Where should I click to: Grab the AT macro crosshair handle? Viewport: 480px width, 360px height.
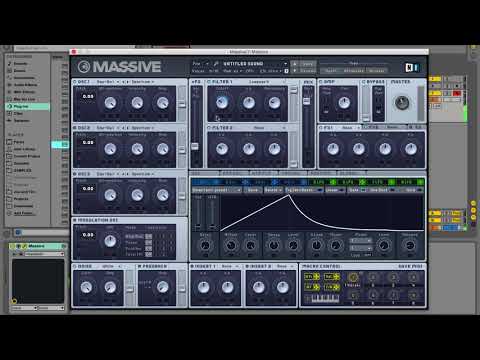point(316,287)
